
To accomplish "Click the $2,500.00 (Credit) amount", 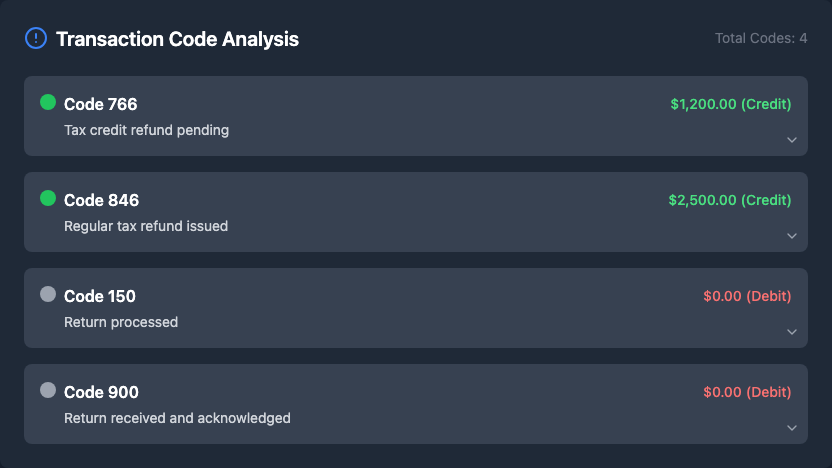I will coord(730,200).
